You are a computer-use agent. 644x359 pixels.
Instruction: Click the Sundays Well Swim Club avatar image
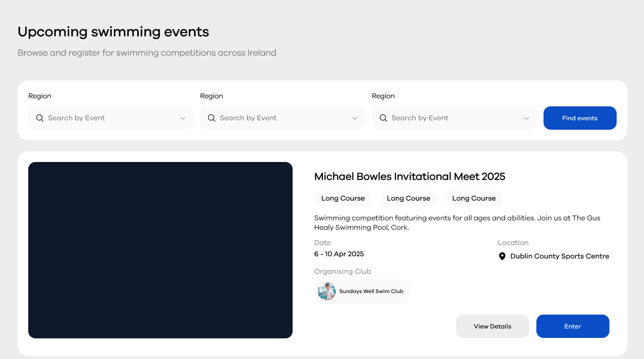point(326,291)
